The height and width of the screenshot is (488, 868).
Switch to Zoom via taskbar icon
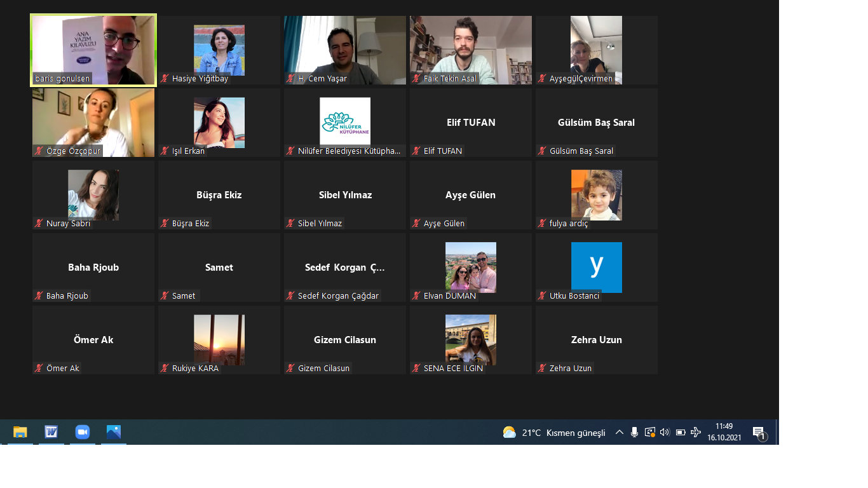click(x=83, y=432)
